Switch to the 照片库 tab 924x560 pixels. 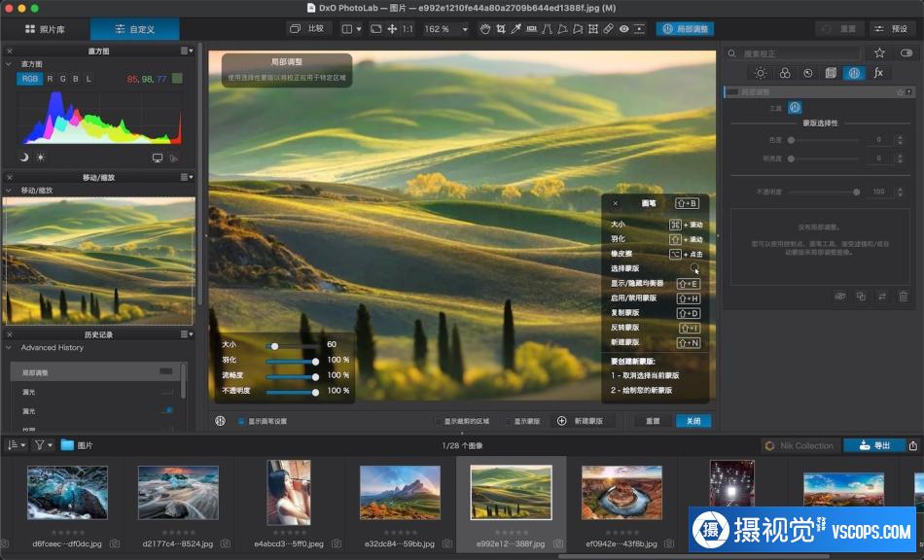pos(46,29)
